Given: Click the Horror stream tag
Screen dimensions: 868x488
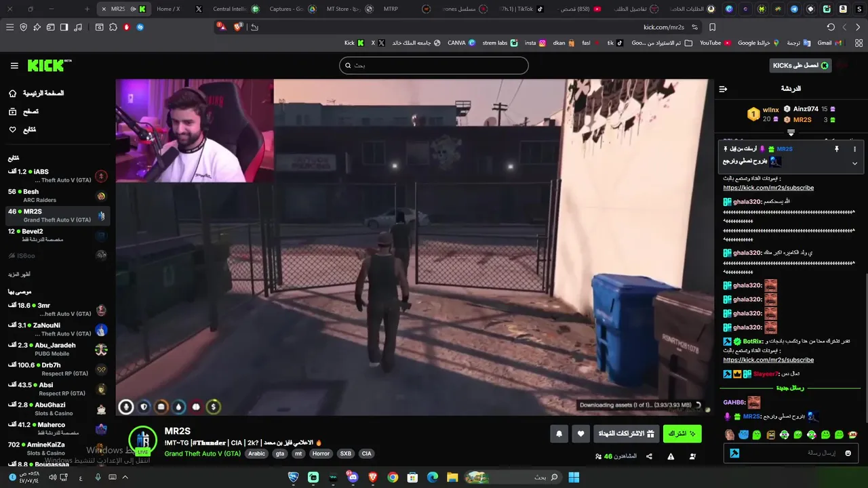Looking at the screenshot, I should (x=321, y=454).
